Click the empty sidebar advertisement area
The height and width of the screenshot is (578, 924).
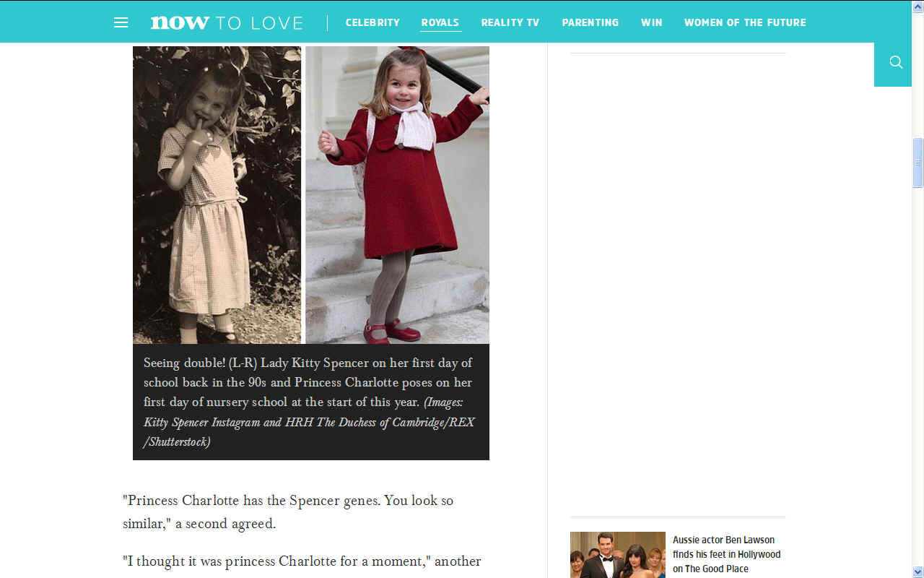(x=677, y=285)
